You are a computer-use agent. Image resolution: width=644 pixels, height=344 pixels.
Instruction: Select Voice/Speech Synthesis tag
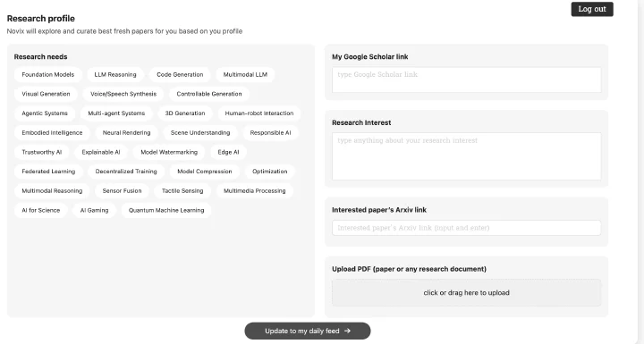tap(123, 94)
